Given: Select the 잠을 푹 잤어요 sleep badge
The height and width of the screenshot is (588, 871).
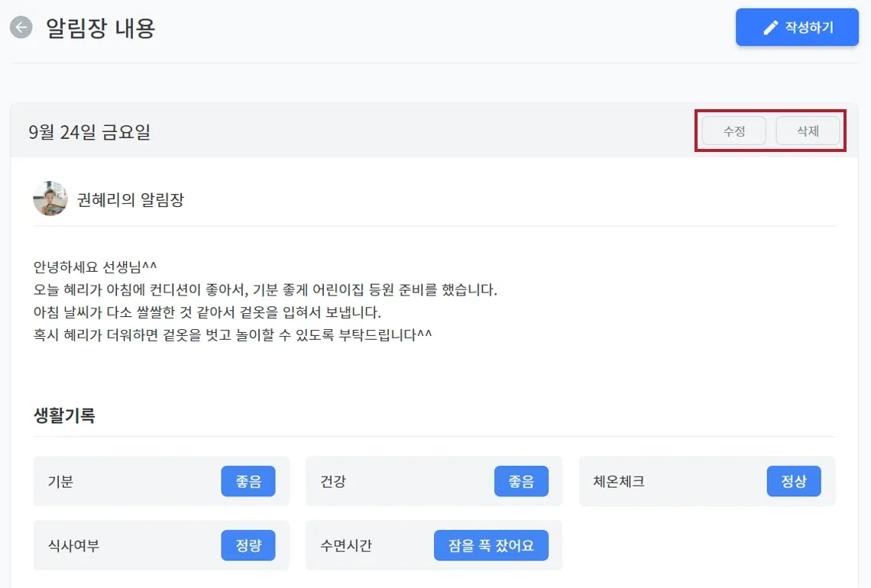Looking at the screenshot, I should click(x=491, y=545).
